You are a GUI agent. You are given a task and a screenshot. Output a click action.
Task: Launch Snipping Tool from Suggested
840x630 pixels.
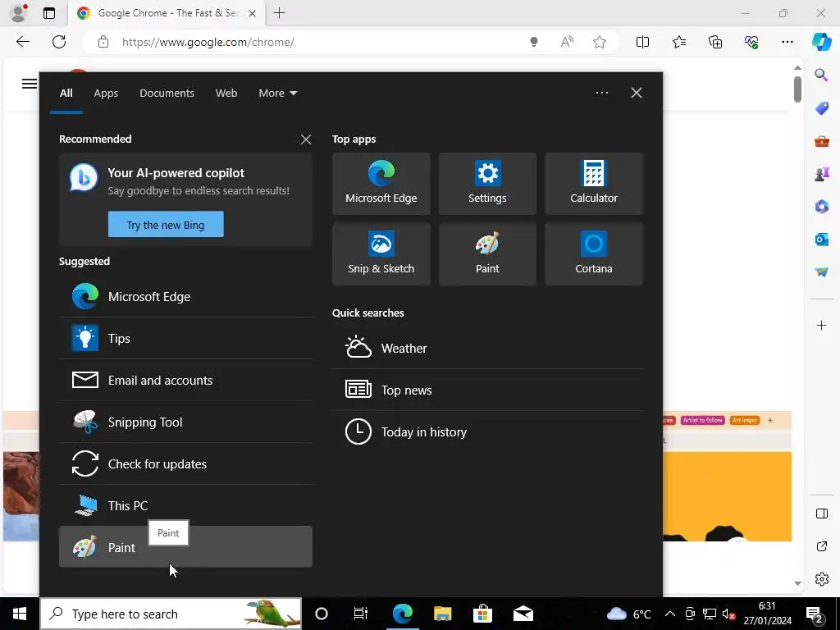pos(185,422)
